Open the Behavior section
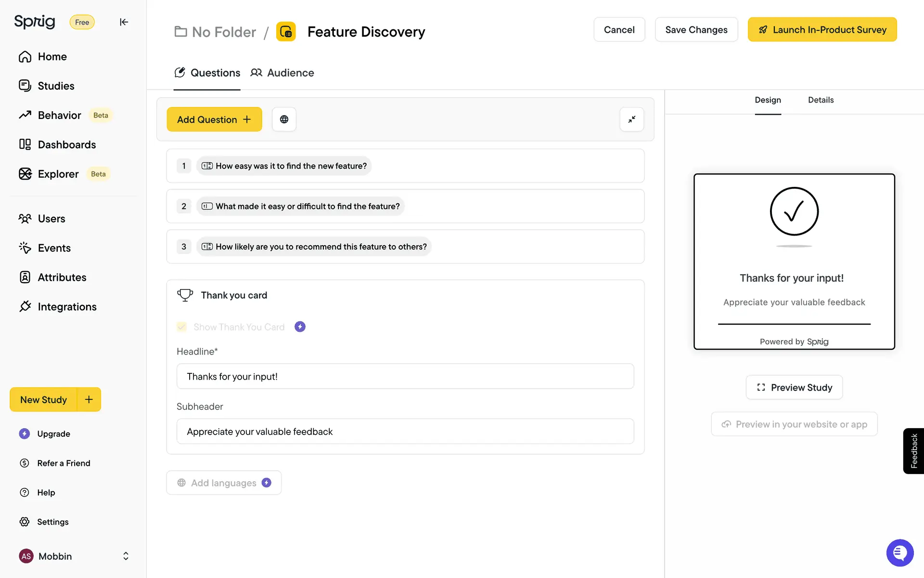924x578 pixels. point(59,115)
